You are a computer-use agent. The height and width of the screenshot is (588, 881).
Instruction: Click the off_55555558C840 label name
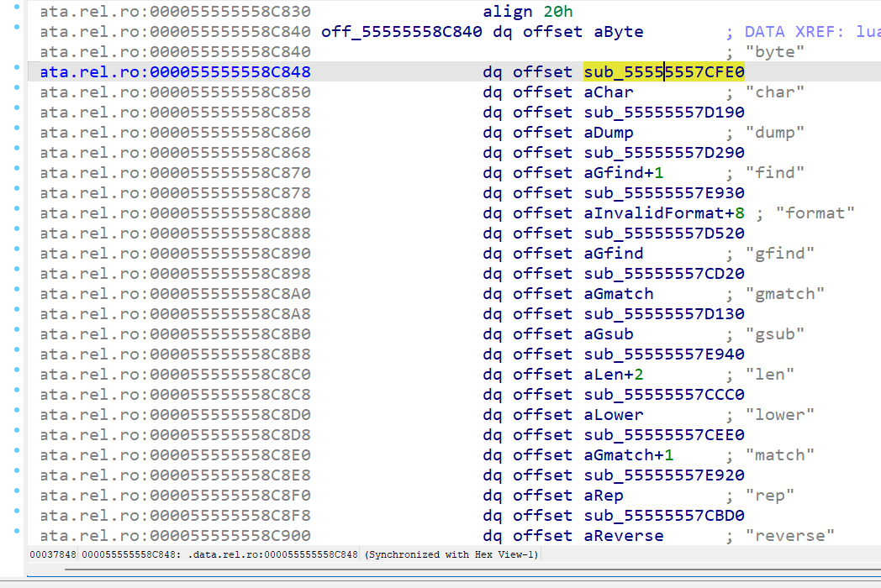coord(401,32)
